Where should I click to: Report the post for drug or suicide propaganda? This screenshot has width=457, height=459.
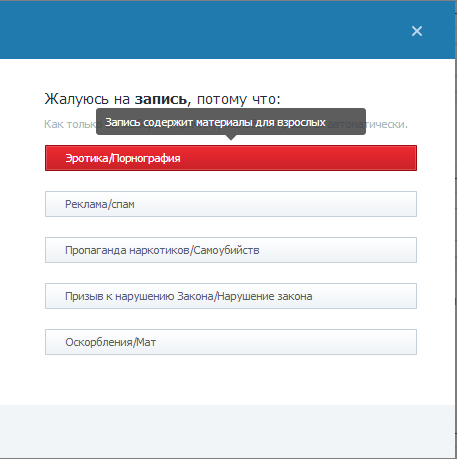click(231, 250)
